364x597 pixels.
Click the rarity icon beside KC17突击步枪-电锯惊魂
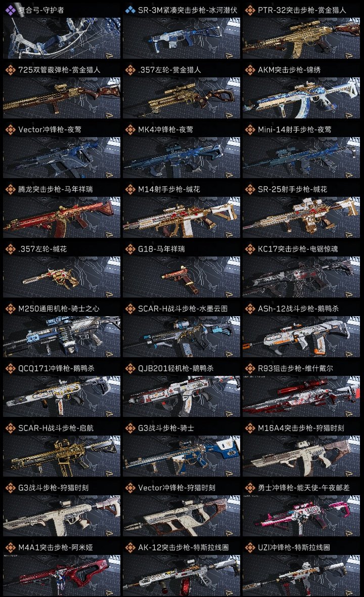tap(250, 249)
